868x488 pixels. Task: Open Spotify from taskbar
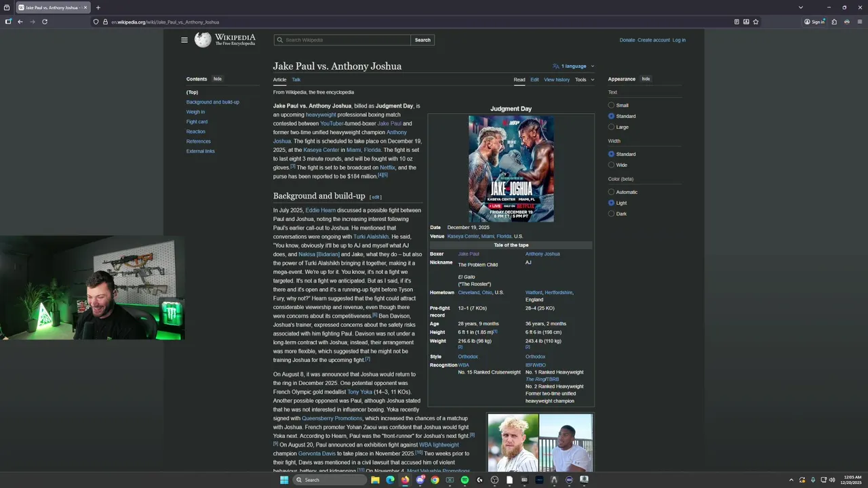click(x=465, y=480)
